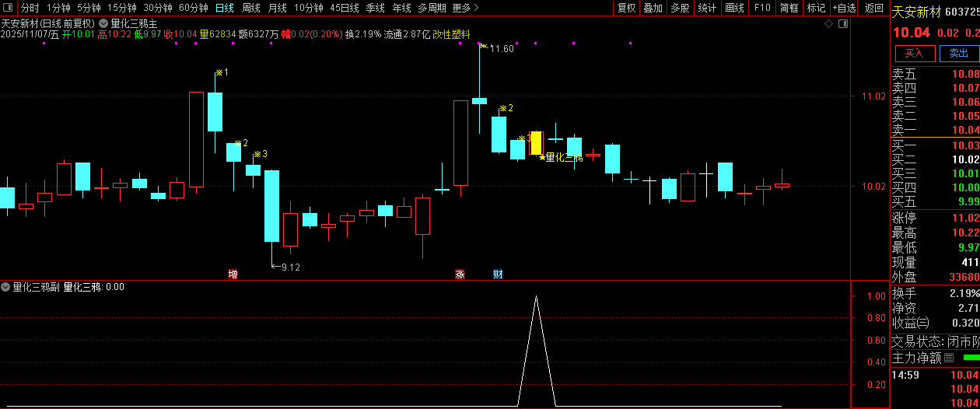Click the 买五 price 9.99 row
This screenshot has width=980, height=409.
click(936, 201)
